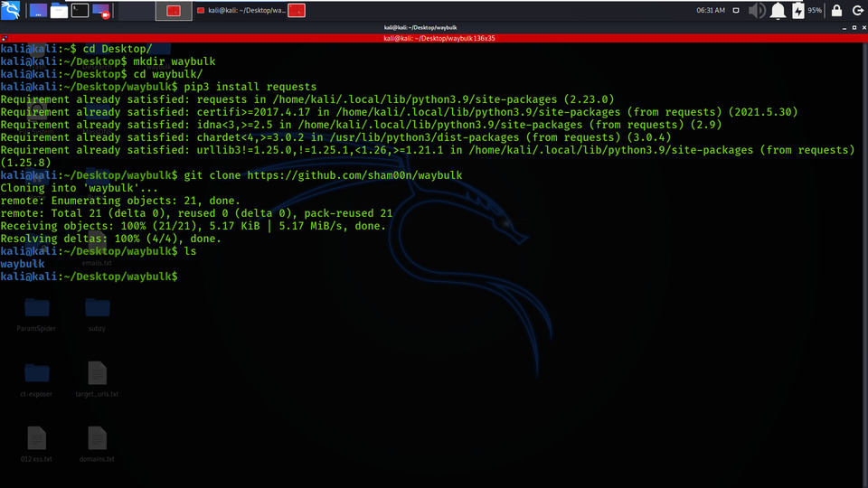Click the show desktop panel icon
Image resolution: width=868 pixels, height=488 pixels.
click(38, 11)
